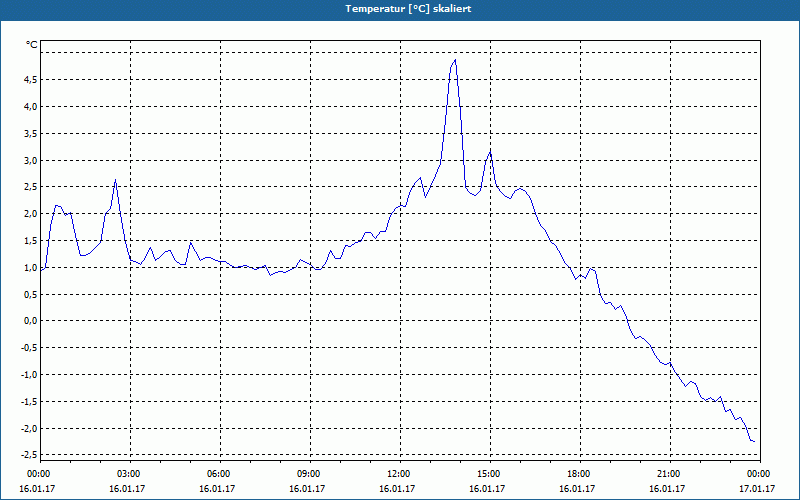Click the 21:00 time axis label
Viewport: 800px width, 500px height.
(x=668, y=474)
